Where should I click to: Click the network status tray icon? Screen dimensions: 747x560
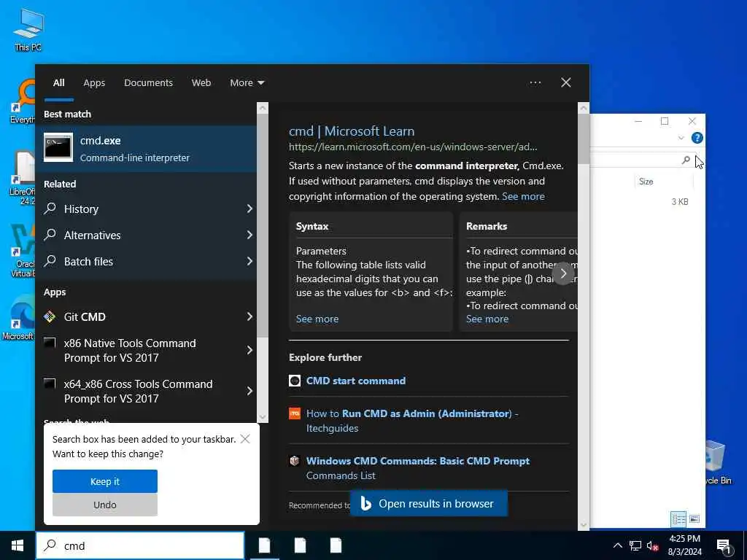tap(635, 545)
